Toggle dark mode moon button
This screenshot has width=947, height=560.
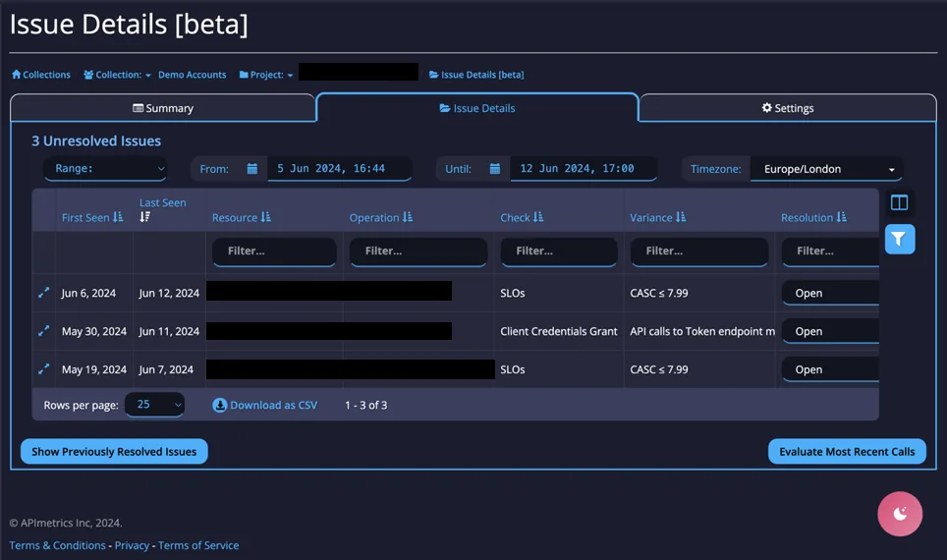click(x=900, y=514)
